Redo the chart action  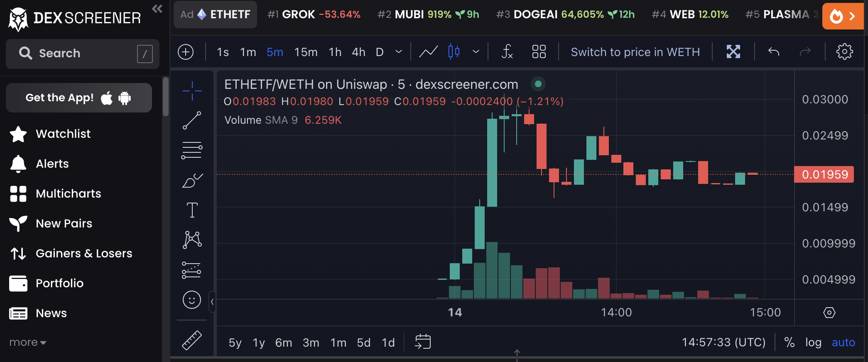[x=805, y=52]
